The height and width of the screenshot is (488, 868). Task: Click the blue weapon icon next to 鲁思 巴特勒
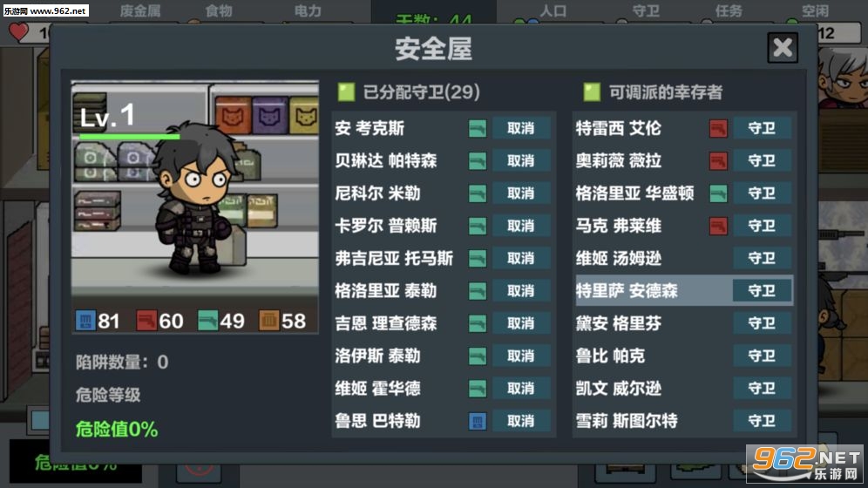coord(478,421)
